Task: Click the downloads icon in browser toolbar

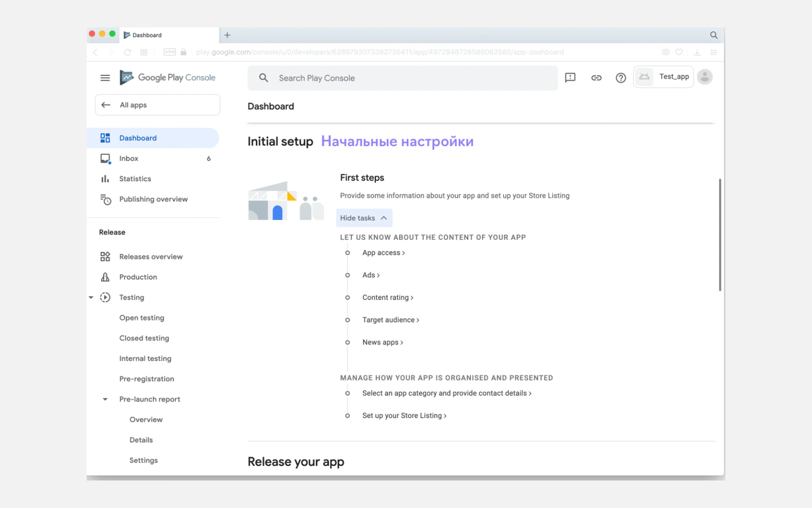Action: pyautogui.click(x=697, y=52)
